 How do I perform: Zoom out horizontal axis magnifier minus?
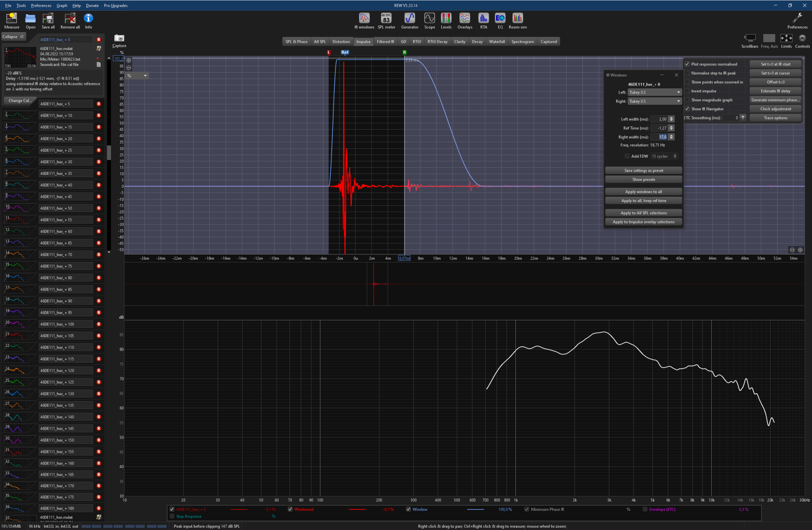(792, 250)
